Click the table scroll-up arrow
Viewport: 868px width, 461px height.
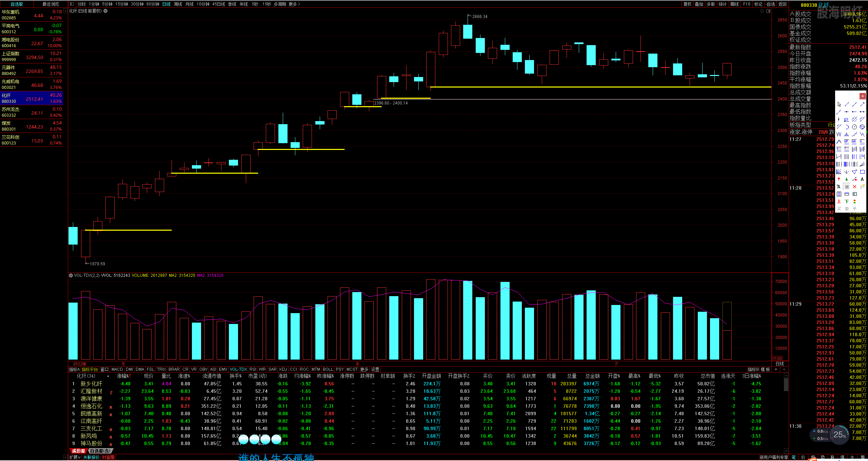click(x=786, y=376)
